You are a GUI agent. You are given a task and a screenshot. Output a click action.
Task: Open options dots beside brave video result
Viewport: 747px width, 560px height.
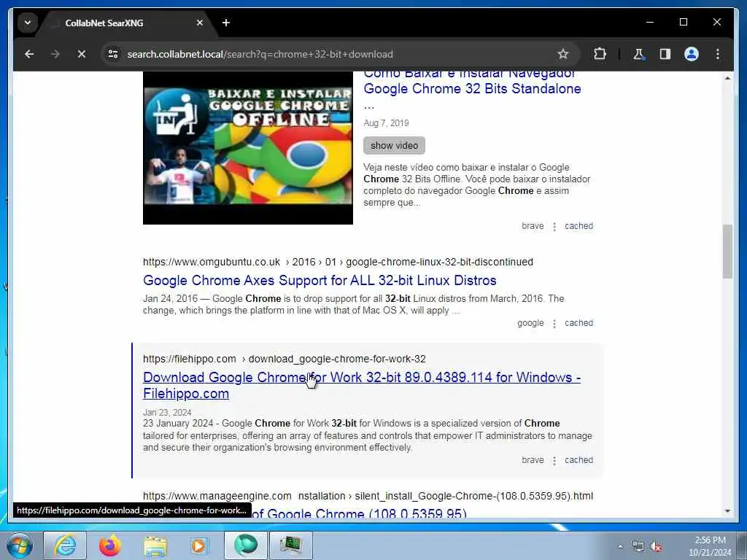tap(554, 227)
